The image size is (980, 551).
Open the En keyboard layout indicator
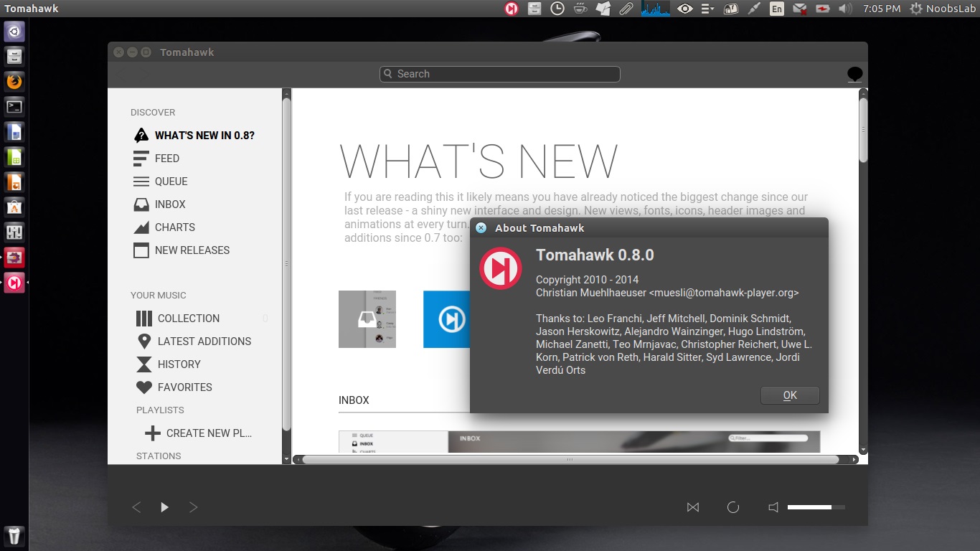(x=777, y=9)
